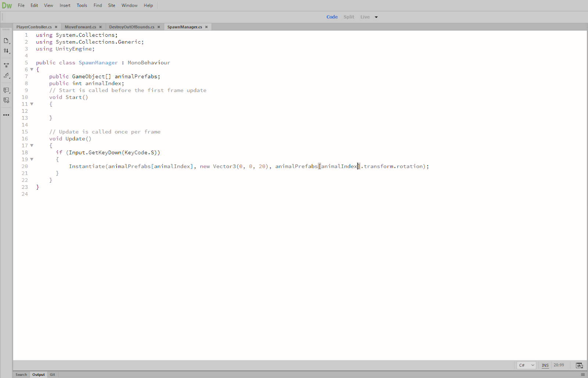This screenshot has width=588, height=378.
Task: Click 'void Update()' on line 16
Action: [x=70, y=139]
